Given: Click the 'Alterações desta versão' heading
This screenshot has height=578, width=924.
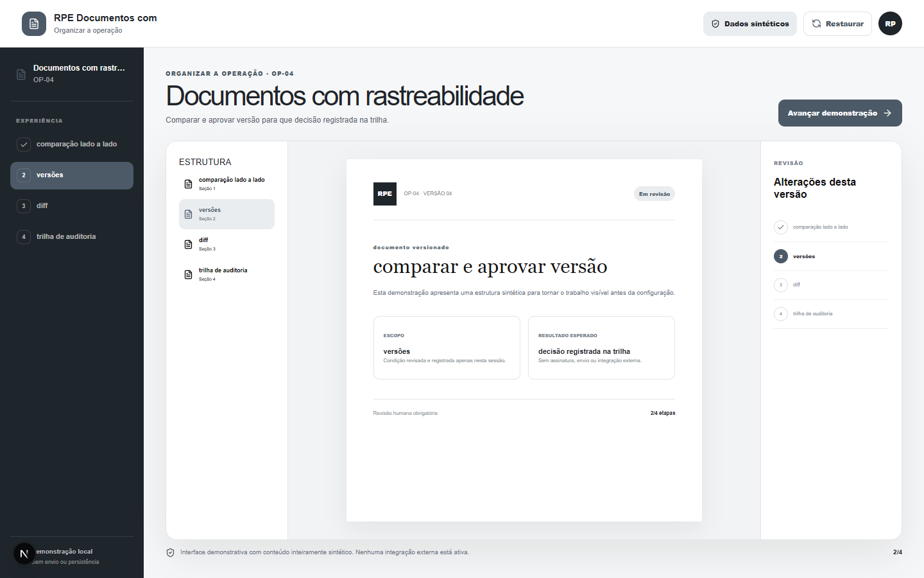Looking at the screenshot, I should coord(815,188).
